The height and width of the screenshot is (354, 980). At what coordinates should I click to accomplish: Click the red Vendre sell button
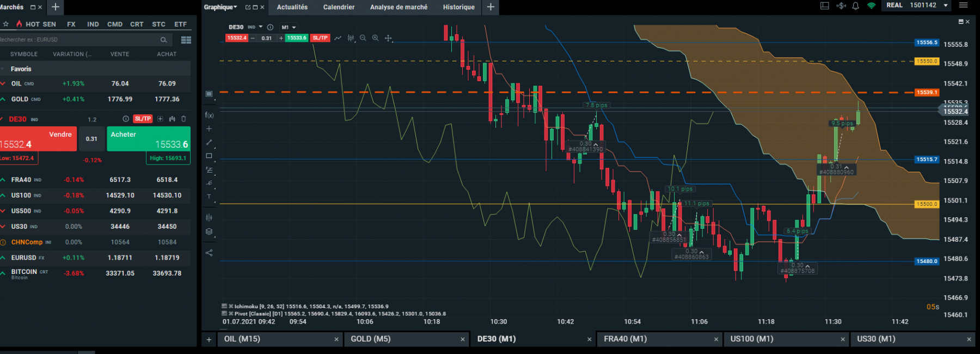38,139
